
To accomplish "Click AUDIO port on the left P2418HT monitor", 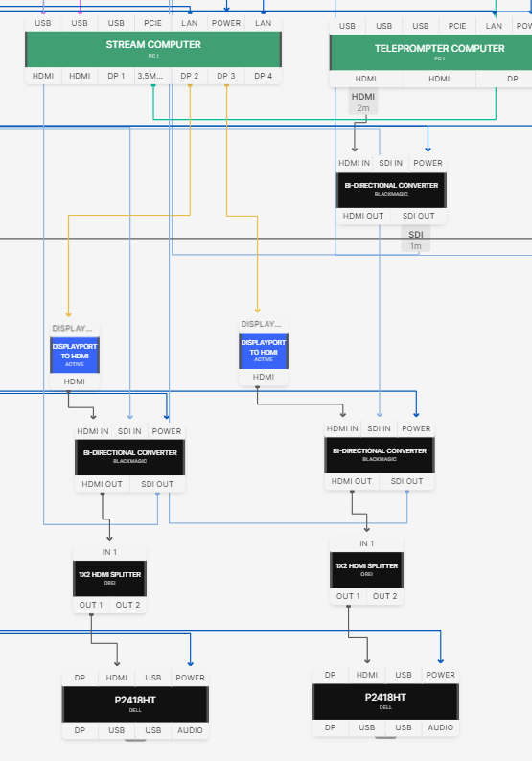I will (191, 731).
